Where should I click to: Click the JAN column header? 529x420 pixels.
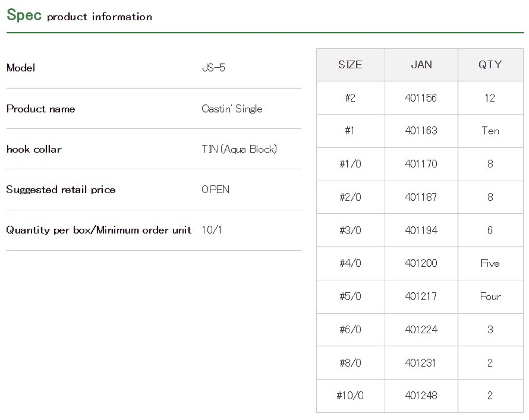point(421,65)
